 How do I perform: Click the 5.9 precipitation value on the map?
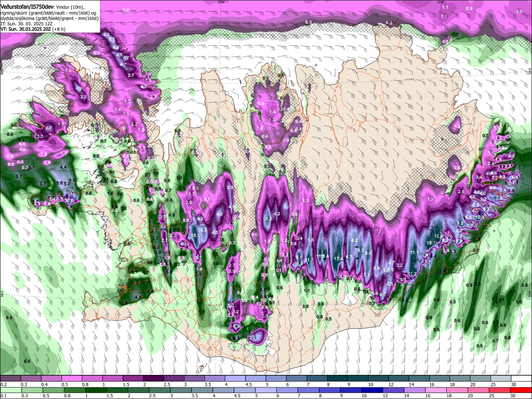(377, 268)
